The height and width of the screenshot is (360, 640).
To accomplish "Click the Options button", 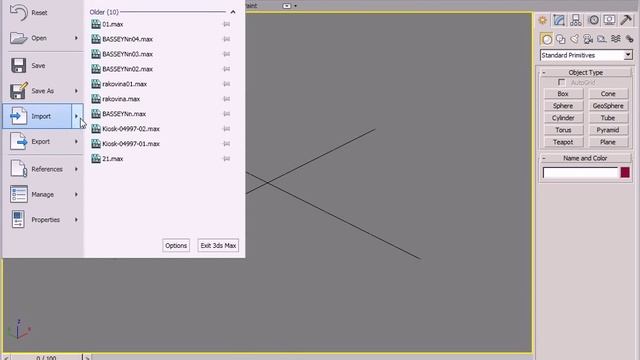I will coord(176,246).
